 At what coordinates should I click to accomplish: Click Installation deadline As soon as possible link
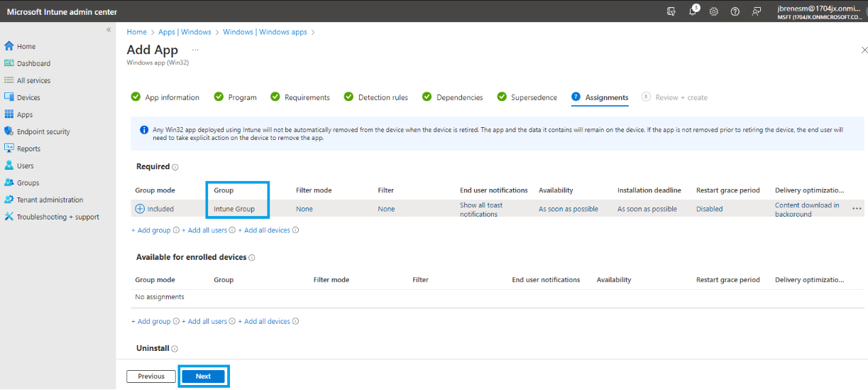[x=647, y=209]
